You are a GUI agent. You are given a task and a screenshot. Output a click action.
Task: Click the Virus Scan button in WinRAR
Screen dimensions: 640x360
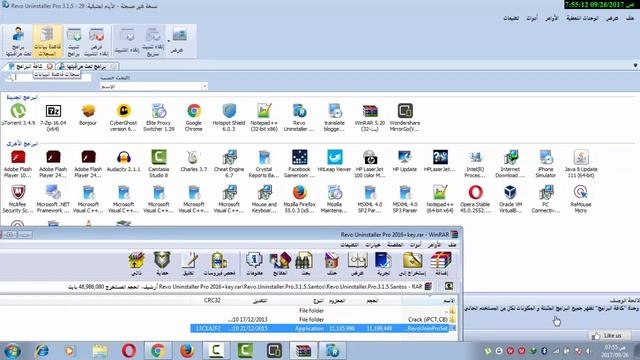click(x=219, y=264)
